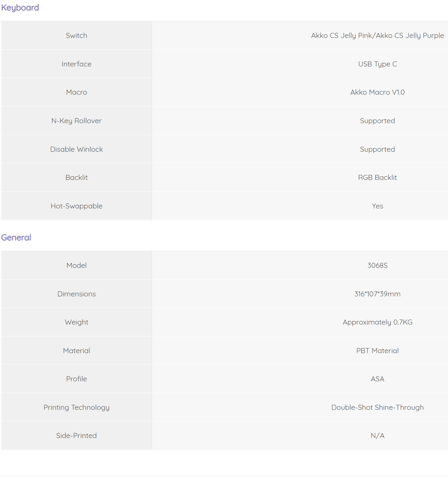Click the ASA profile value
Screen dimensions: 448x480
(378, 379)
